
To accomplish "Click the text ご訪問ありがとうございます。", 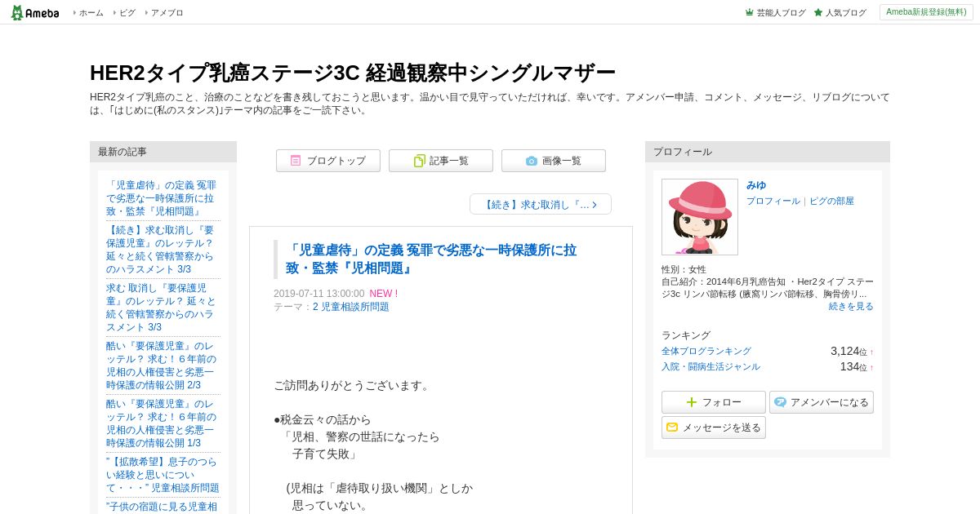I will click(352, 385).
